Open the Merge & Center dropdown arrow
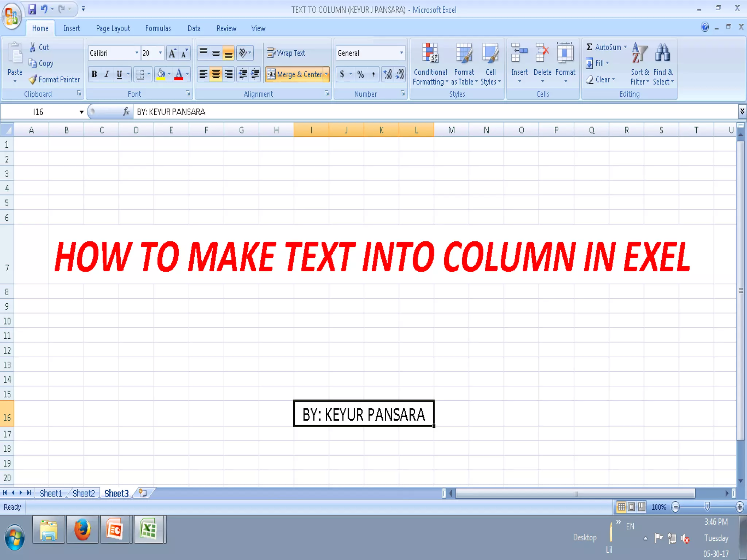747x560 pixels. point(326,74)
